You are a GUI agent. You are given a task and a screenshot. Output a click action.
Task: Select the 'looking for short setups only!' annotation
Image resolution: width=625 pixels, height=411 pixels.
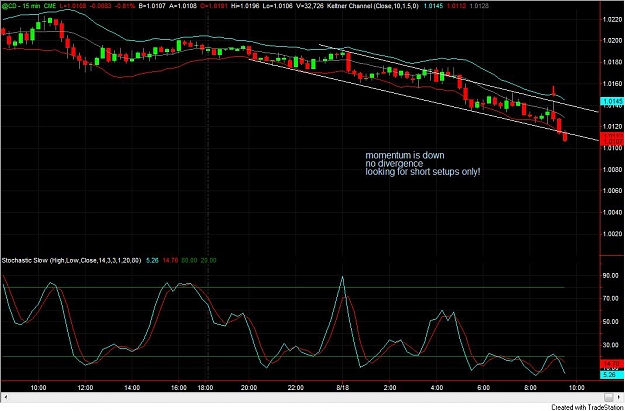point(423,172)
